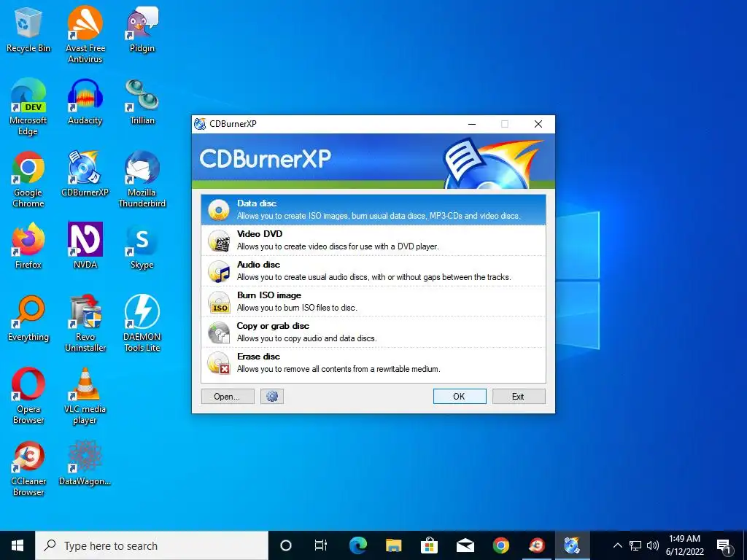This screenshot has height=560, width=747.
Task: Select the Firefox desktop icon
Action: (28, 246)
